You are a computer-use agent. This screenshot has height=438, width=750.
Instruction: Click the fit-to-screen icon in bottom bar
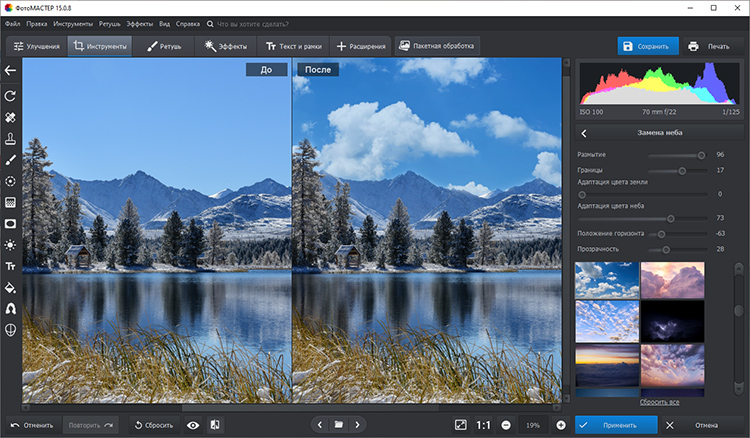point(460,425)
